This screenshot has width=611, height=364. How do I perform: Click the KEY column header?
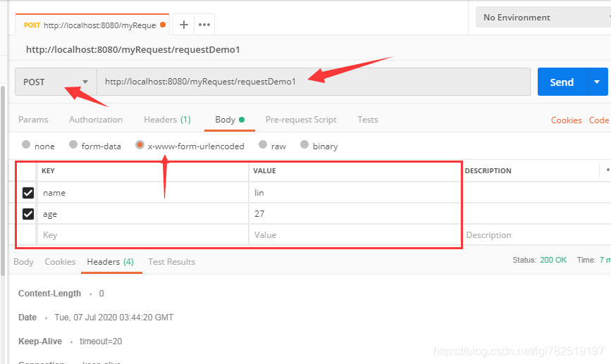coord(48,170)
